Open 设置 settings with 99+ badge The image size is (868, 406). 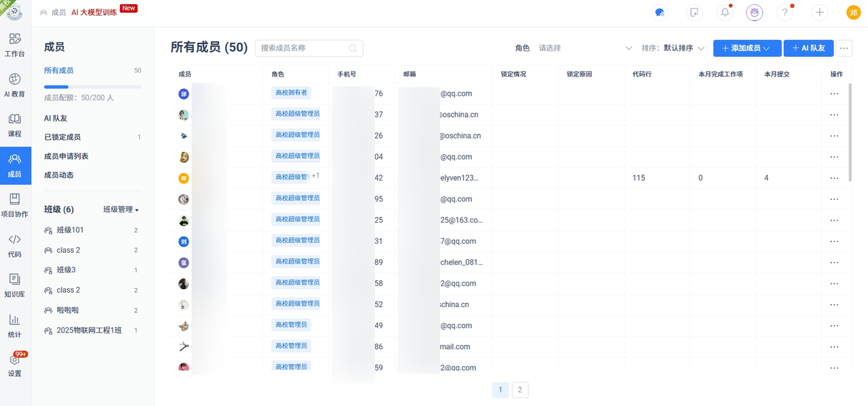coord(15,365)
